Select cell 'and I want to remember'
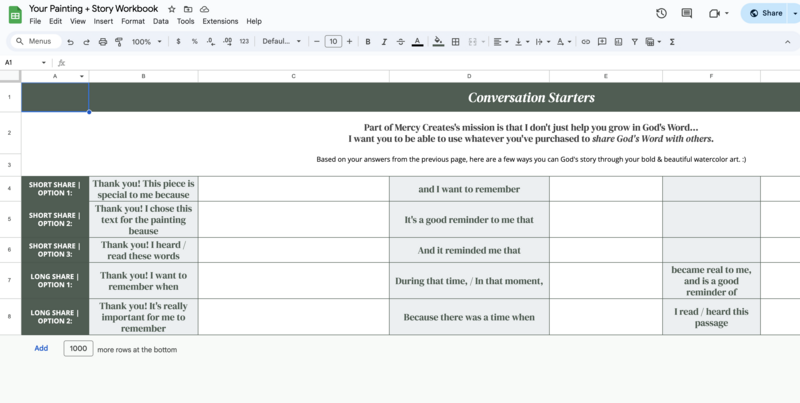The height and width of the screenshot is (403, 800). 469,189
